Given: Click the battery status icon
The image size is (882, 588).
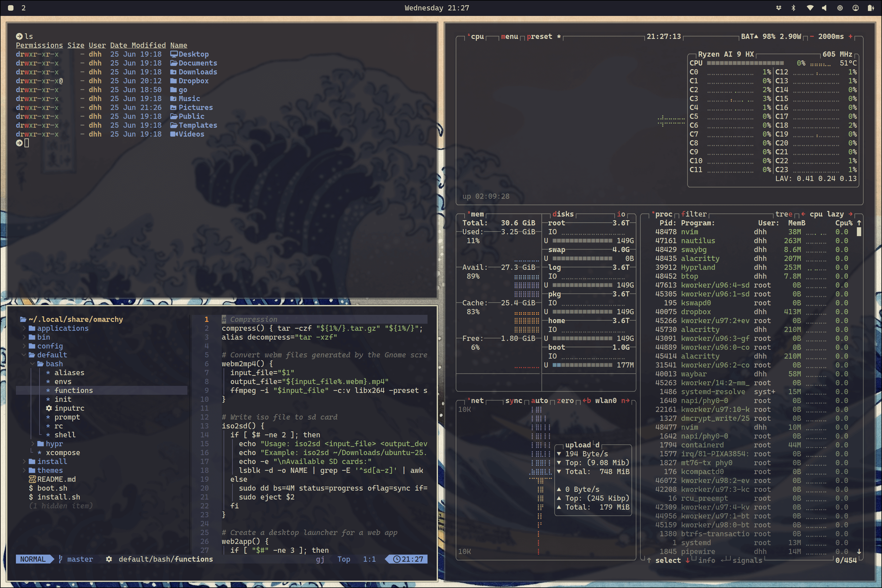Looking at the screenshot, I should [871, 8].
